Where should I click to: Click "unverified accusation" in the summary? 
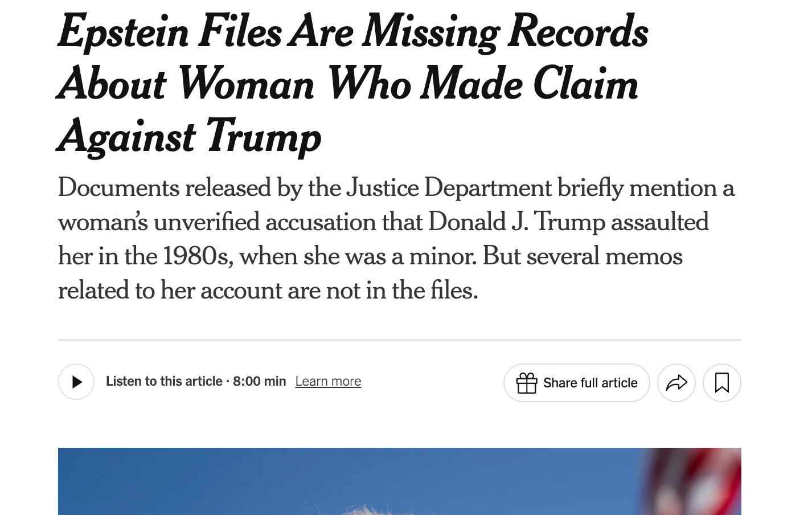(265, 222)
